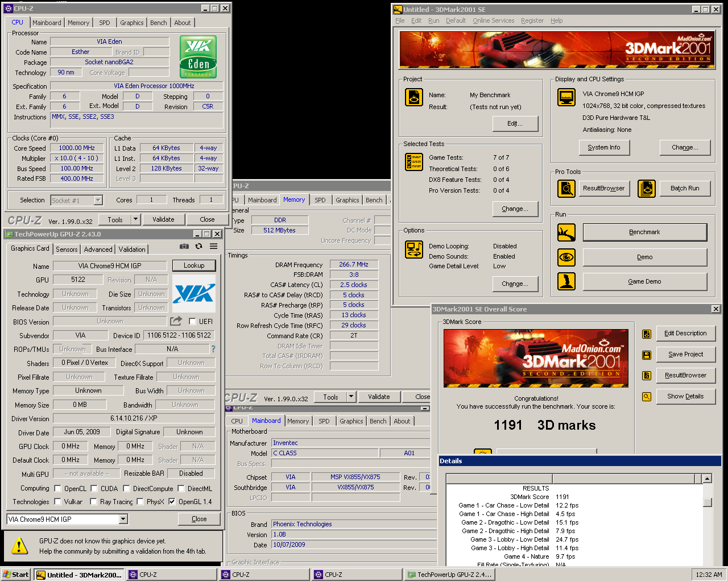Toggle the OpenGL 1.4 checkbox
This screenshot has height=582, width=728.
pyautogui.click(x=172, y=501)
